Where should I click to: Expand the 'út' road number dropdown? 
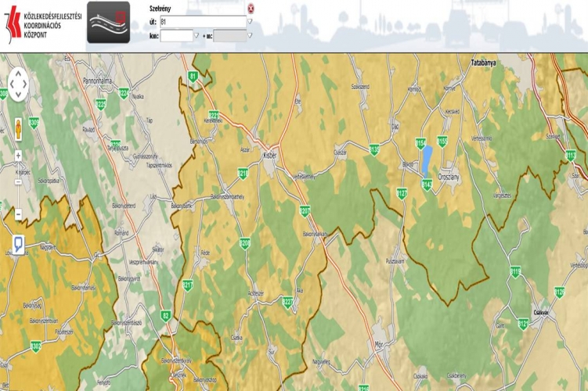pyautogui.click(x=250, y=22)
